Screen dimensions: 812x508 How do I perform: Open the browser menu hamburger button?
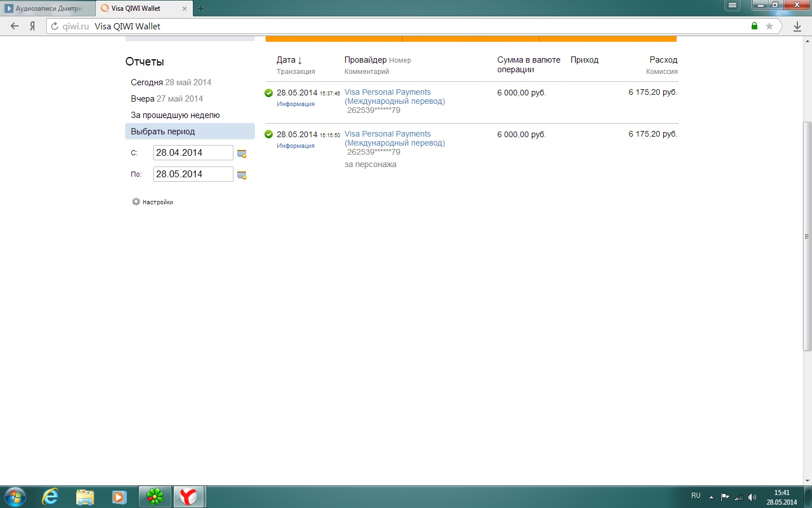[732, 5]
